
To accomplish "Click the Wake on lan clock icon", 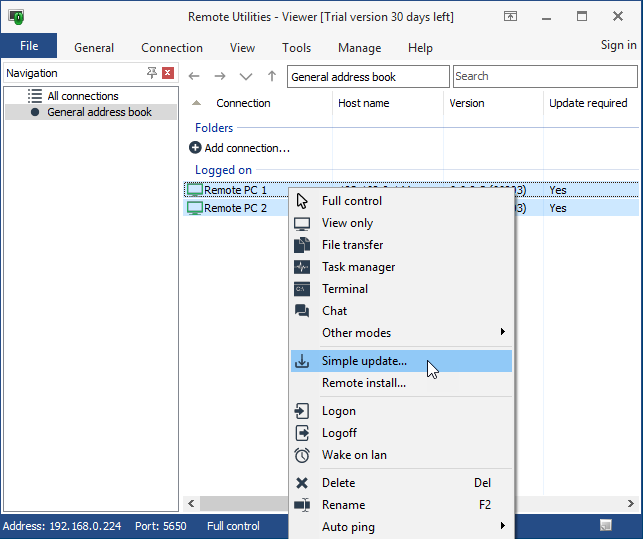I will (x=302, y=455).
